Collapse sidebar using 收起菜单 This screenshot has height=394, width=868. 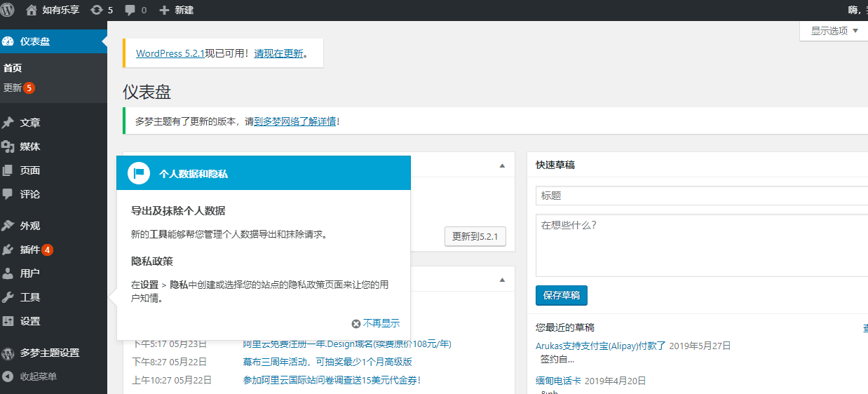pos(38,376)
